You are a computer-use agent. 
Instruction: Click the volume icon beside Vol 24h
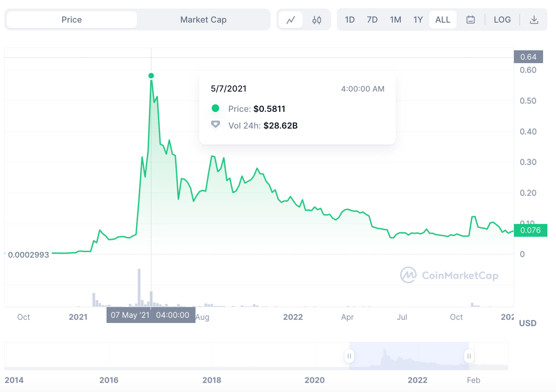point(216,125)
